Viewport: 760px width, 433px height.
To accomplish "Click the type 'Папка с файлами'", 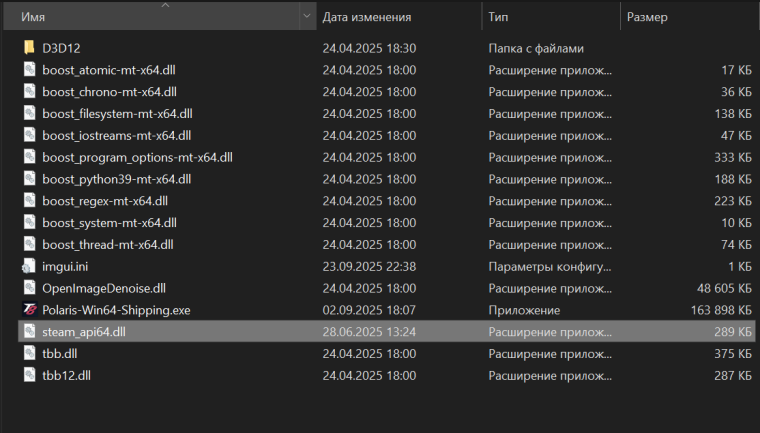I will (x=536, y=48).
